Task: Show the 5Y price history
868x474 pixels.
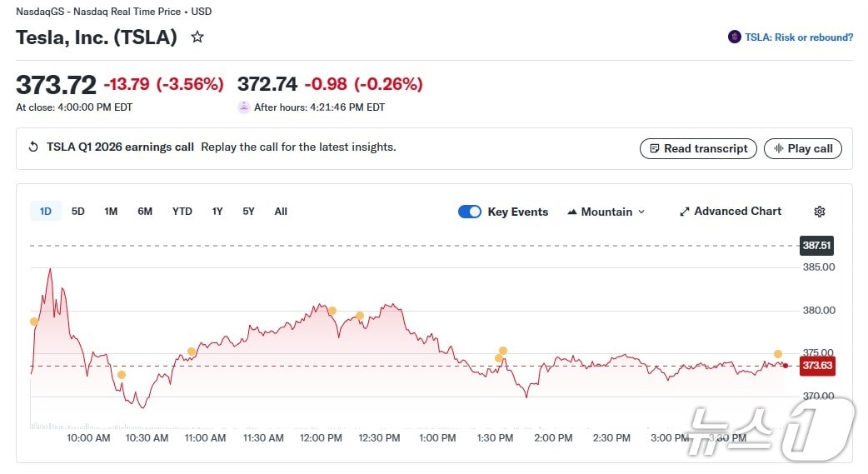Action: click(248, 212)
